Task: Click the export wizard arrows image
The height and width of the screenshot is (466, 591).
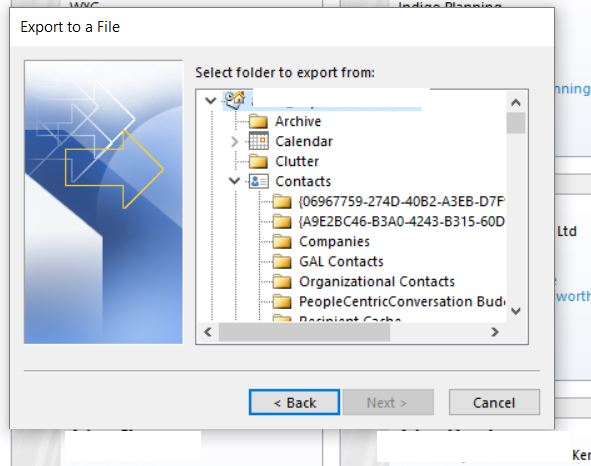Action: point(103,202)
